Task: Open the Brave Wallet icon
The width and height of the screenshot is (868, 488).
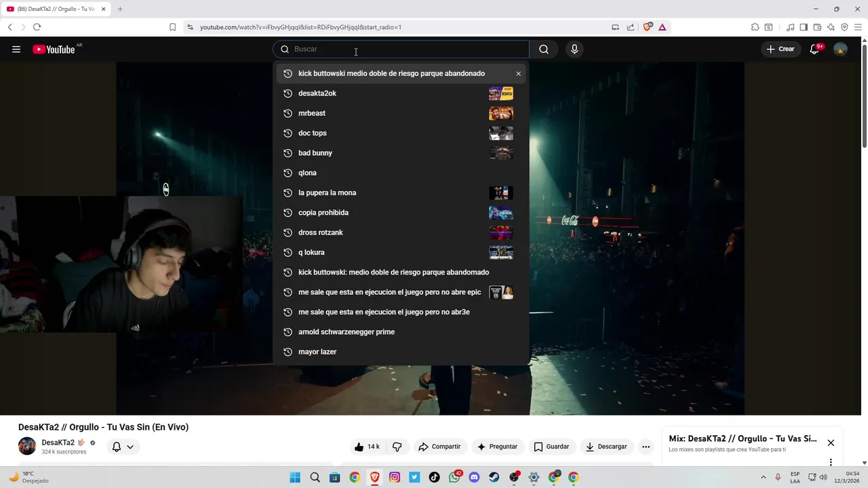Action: pos(817,27)
